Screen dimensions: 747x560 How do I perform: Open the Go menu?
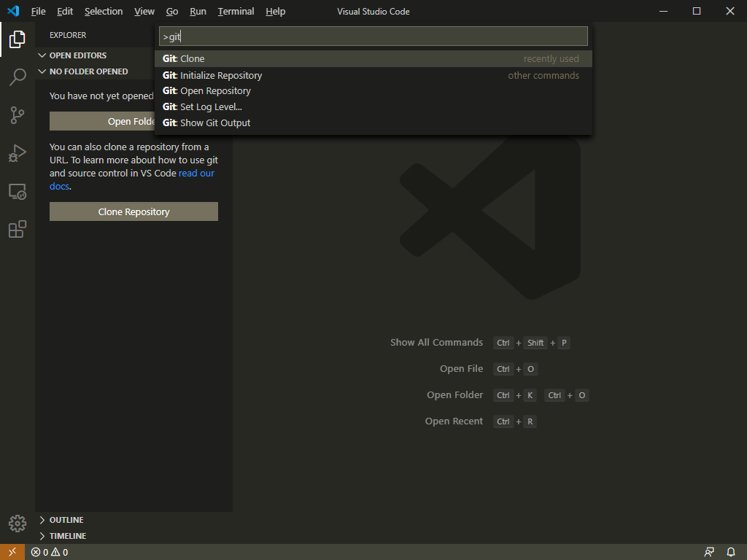172,11
